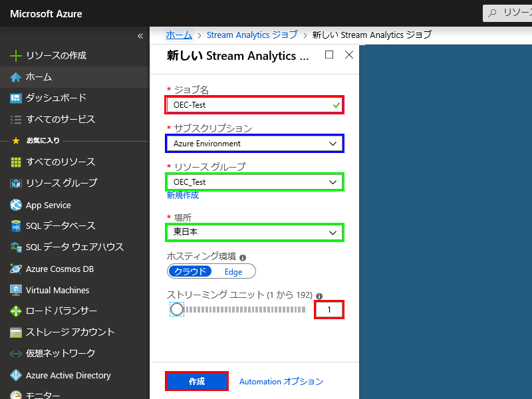Click the home icon in the sidebar

click(x=15, y=77)
